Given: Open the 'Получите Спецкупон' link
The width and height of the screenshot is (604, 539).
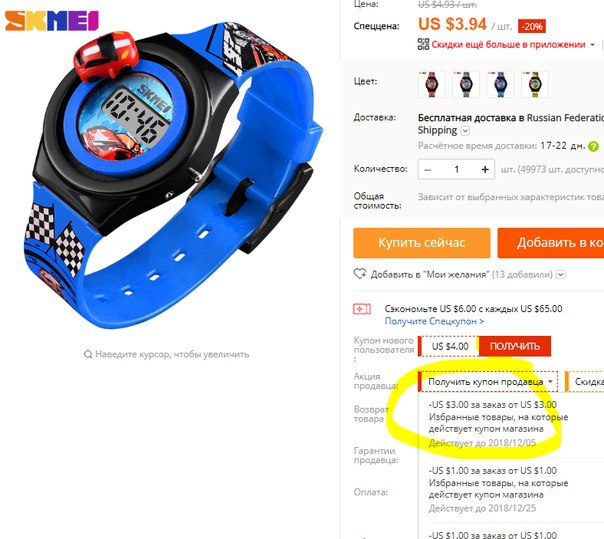Looking at the screenshot, I should (x=434, y=321).
